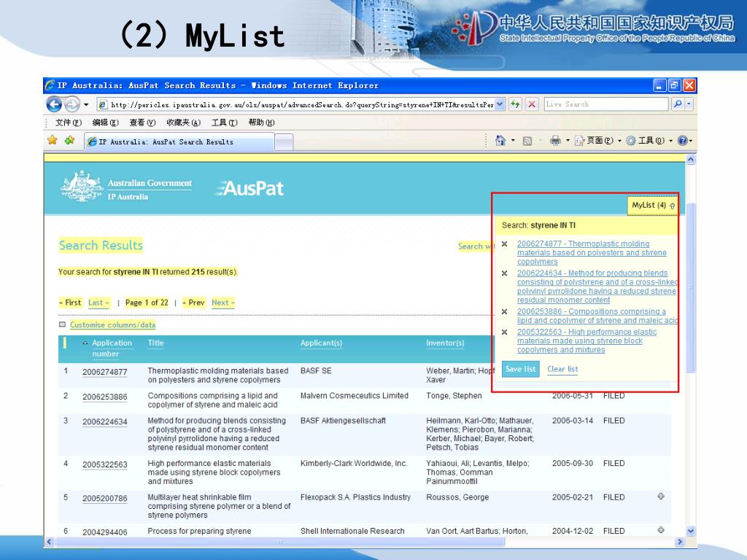747x560 pixels.
Task: Open the Favorites Center star icon
Action: coord(53,140)
